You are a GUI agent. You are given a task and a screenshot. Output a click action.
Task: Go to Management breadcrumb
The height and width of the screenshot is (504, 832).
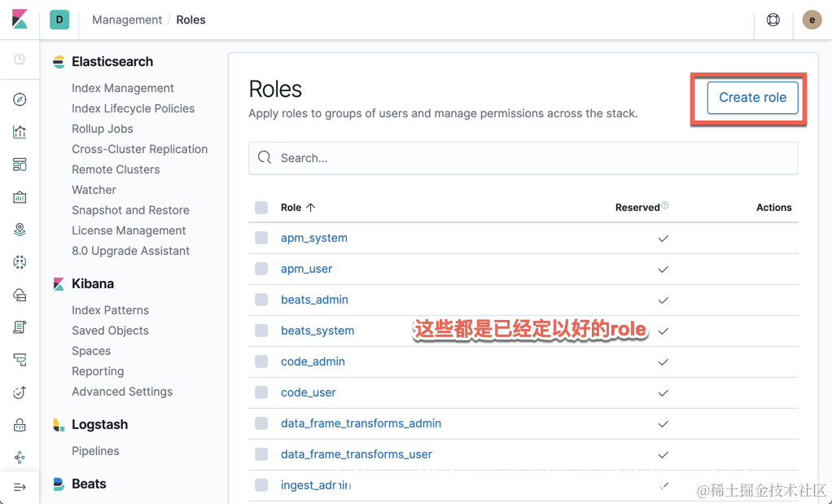click(127, 20)
